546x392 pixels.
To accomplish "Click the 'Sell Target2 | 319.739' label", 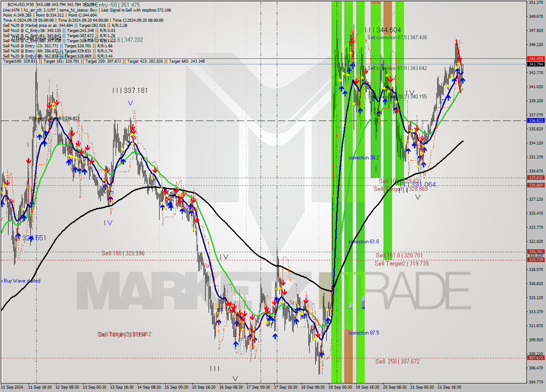I will (401, 263).
